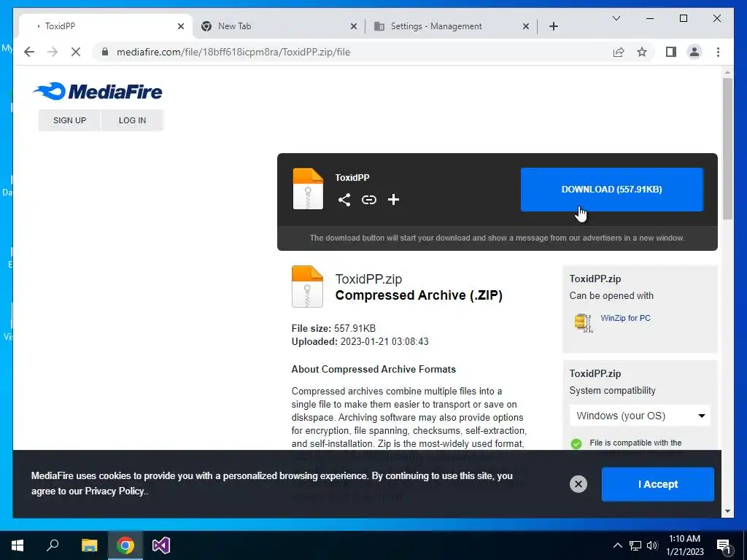Image resolution: width=747 pixels, height=560 pixels.
Task: Click the scrollbar down arrow
Action: [727, 511]
